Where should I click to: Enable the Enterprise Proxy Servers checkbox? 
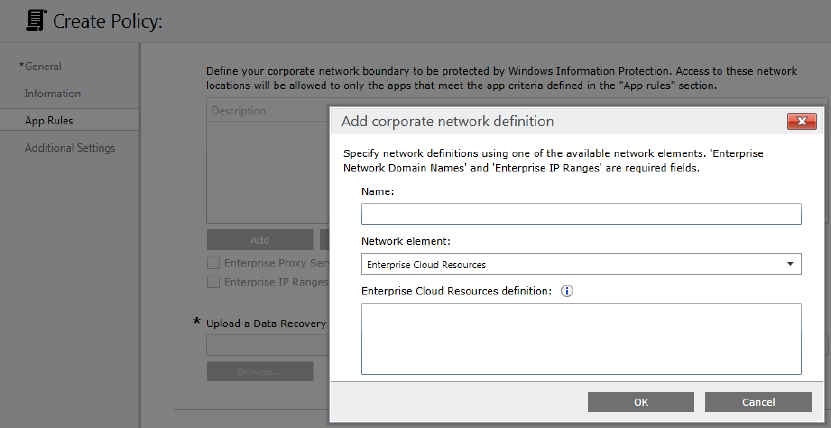tap(213, 262)
